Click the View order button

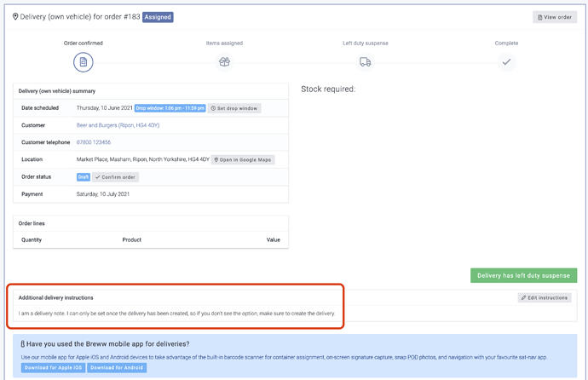555,17
